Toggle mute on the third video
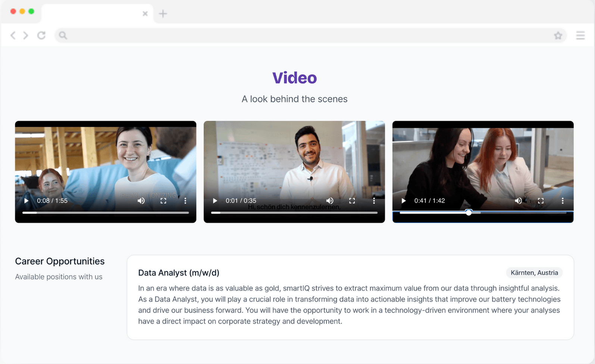Screen dimensions: 595x364 (x=519, y=201)
